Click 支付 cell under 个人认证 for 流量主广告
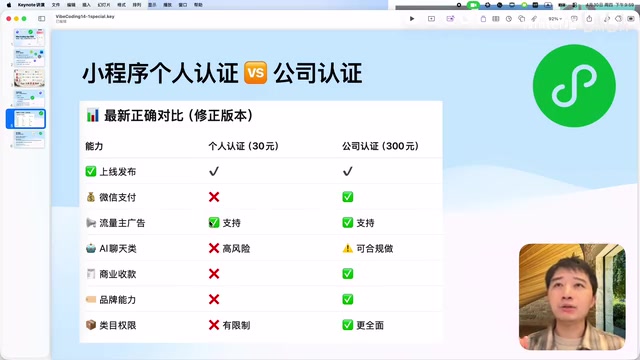This screenshot has height=360, width=640. (225, 223)
